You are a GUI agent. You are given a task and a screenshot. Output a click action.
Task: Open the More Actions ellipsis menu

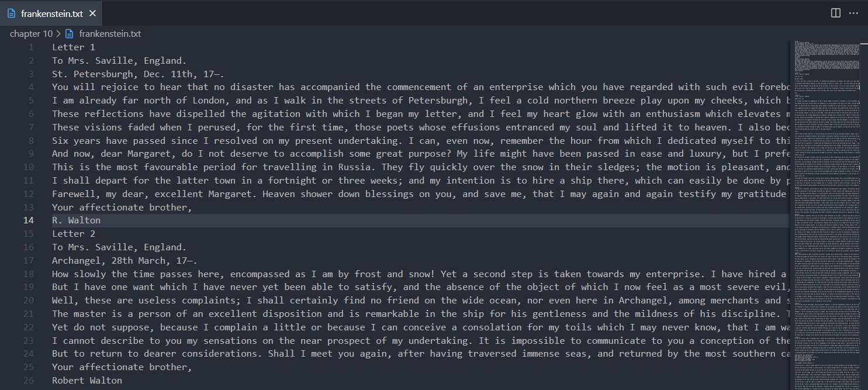[854, 13]
